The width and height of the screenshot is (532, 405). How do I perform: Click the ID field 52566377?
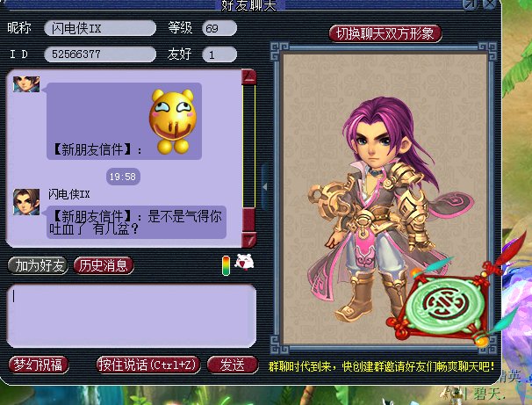[x=100, y=54]
